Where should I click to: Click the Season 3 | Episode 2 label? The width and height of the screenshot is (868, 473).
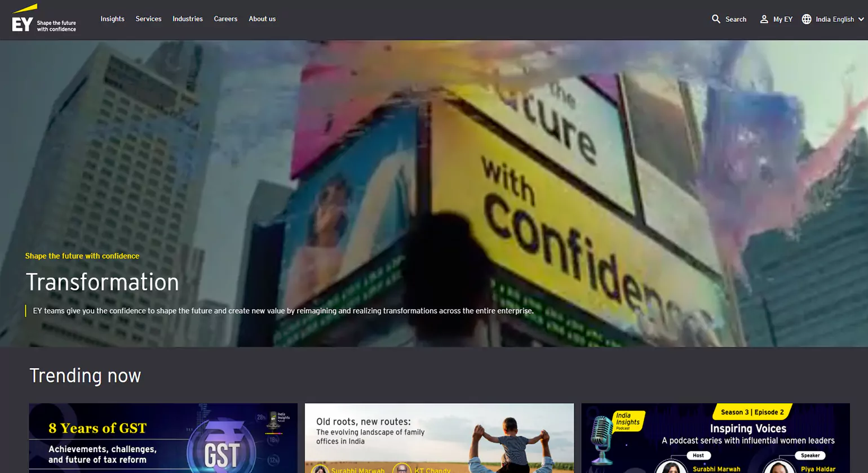(x=752, y=412)
